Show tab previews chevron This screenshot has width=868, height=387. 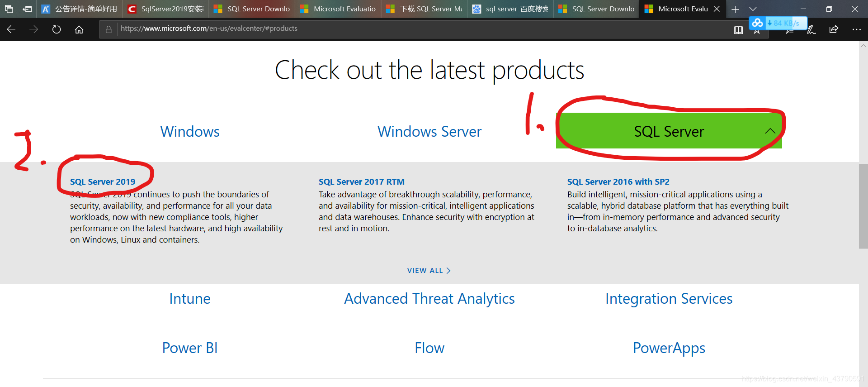pos(753,9)
